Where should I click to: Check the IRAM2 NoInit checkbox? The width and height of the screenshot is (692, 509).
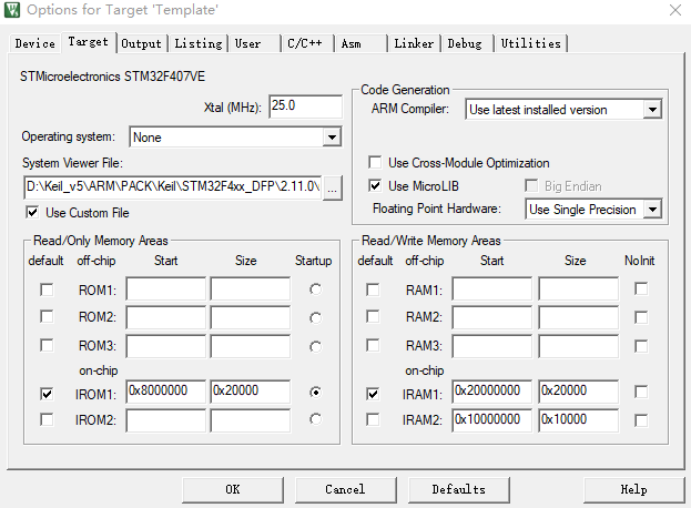[641, 420]
